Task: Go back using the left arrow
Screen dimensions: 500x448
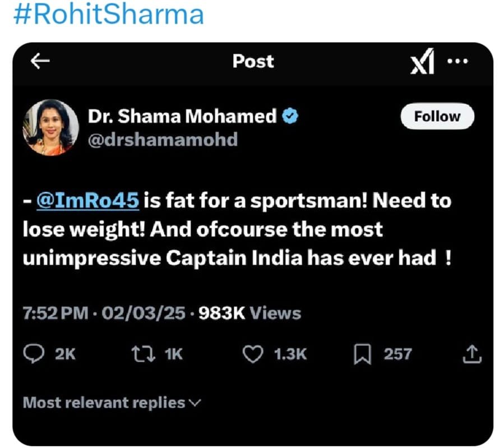Action: [40, 62]
